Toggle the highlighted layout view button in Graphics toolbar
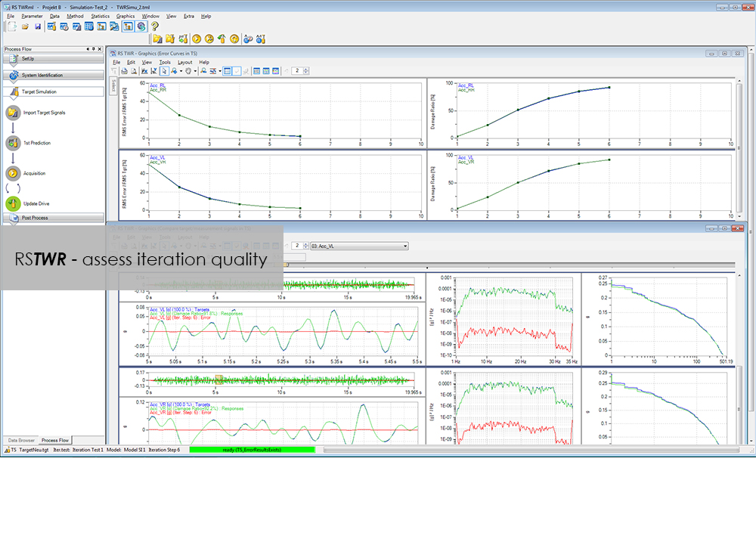This screenshot has width=756, height=536. point(228,71)
